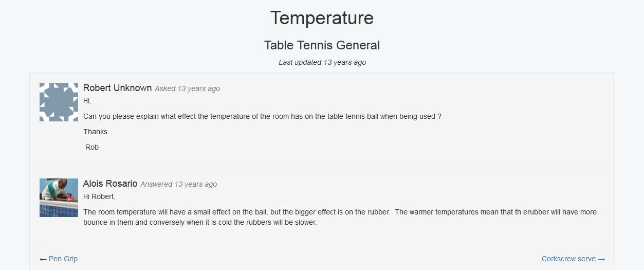The width and height of the screenshot is (644, 270).
Task: Click the line about cold rubbers being slower
Action: (200, 223)
